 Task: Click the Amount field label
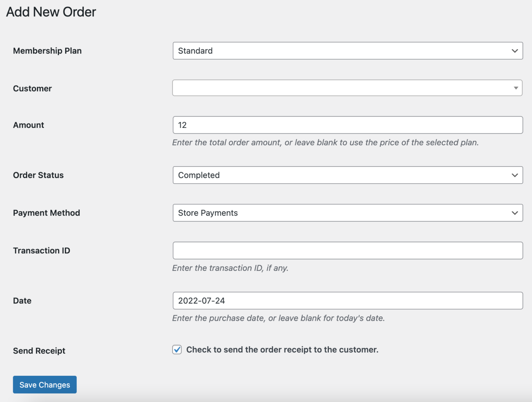pyautogui.click(x=28, y=125)
